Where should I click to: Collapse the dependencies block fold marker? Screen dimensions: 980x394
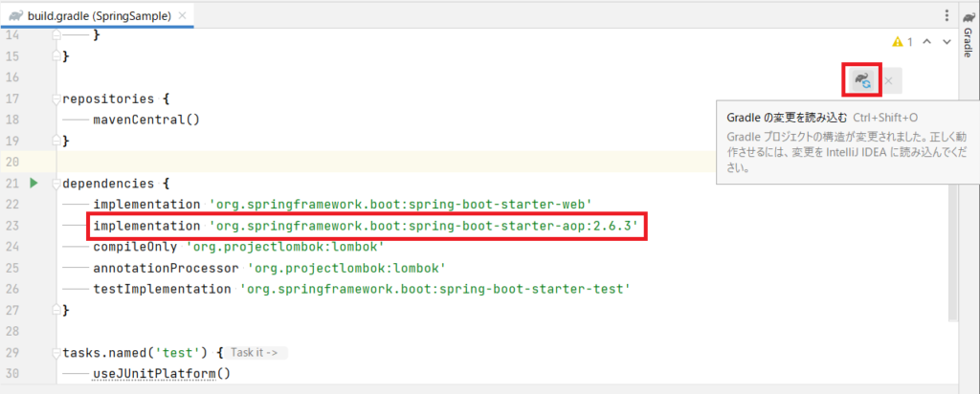(x=57, y=183)
